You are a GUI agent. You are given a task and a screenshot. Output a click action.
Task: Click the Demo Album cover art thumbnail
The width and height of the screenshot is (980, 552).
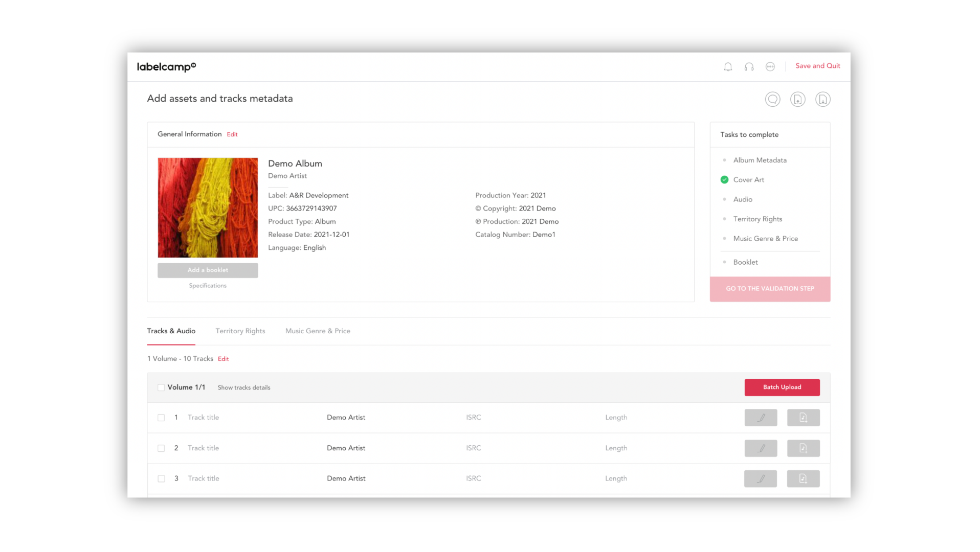(208, 208)
